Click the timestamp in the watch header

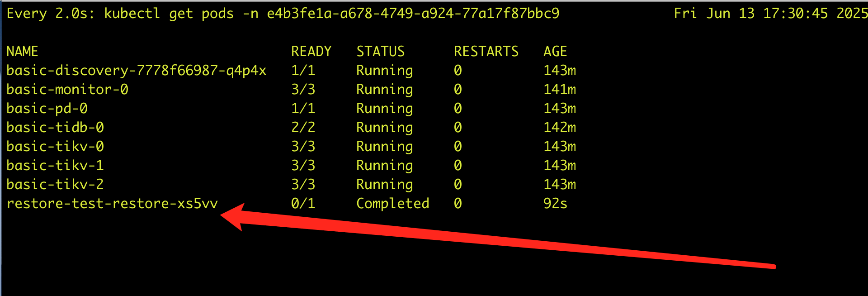770,14
